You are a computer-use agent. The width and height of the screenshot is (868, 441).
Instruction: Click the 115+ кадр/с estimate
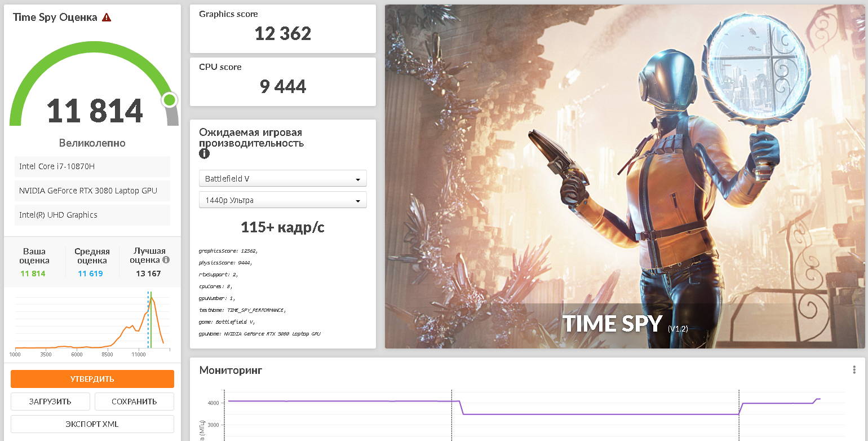(x=282, y=227)
